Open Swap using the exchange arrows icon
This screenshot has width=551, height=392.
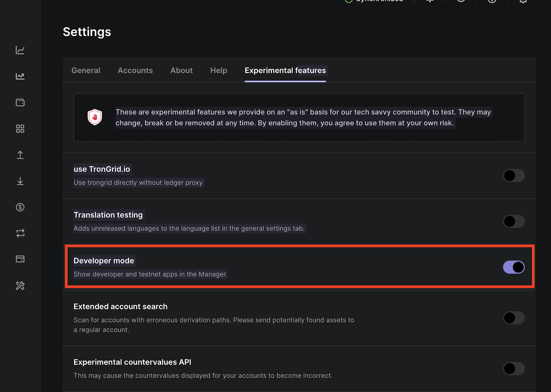pos(20,233)
